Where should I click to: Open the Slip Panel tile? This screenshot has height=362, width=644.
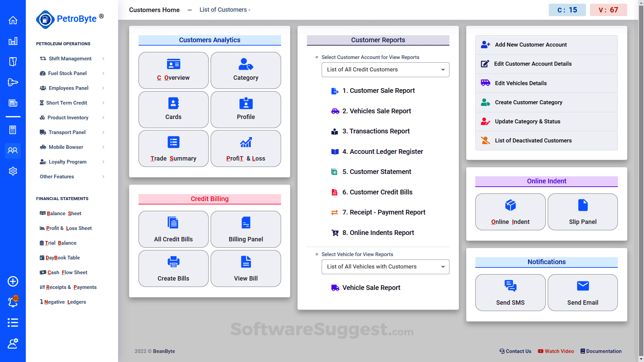coord(583,212)
